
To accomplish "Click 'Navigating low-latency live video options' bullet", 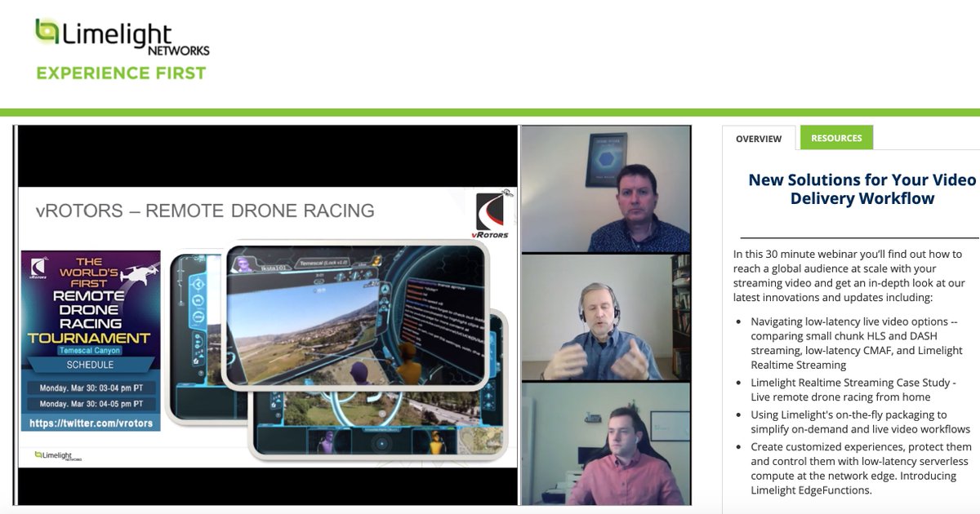I will point(857,343).
